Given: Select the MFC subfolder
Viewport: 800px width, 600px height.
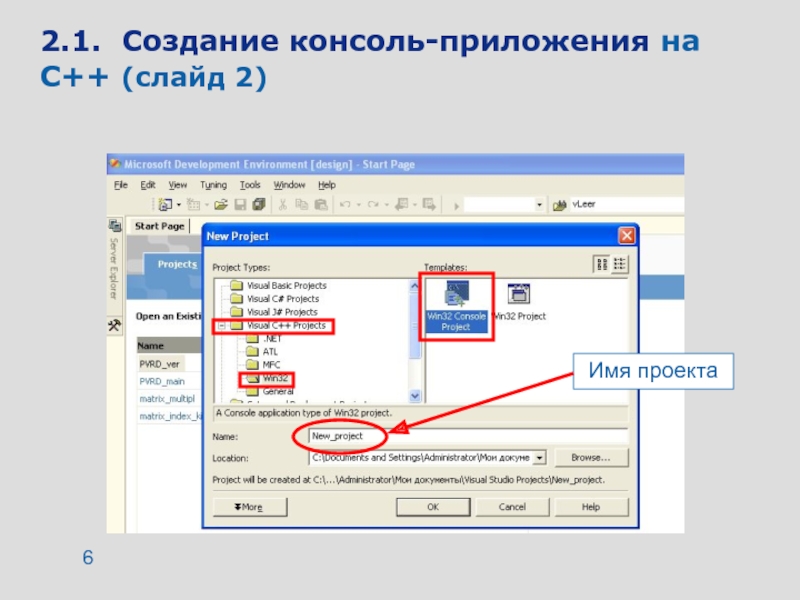Looking at the screenshot, I should click(263, 365).
